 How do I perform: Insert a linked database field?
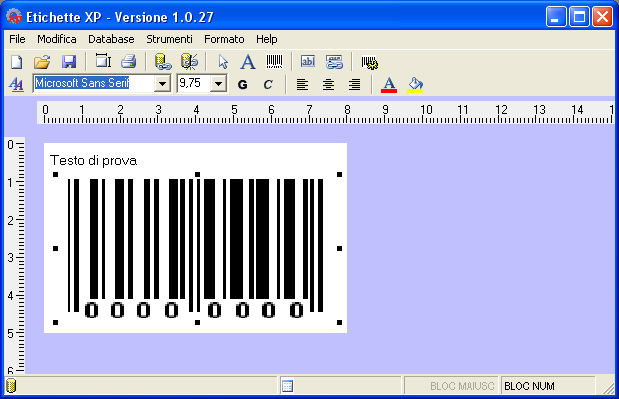[334, 62]
